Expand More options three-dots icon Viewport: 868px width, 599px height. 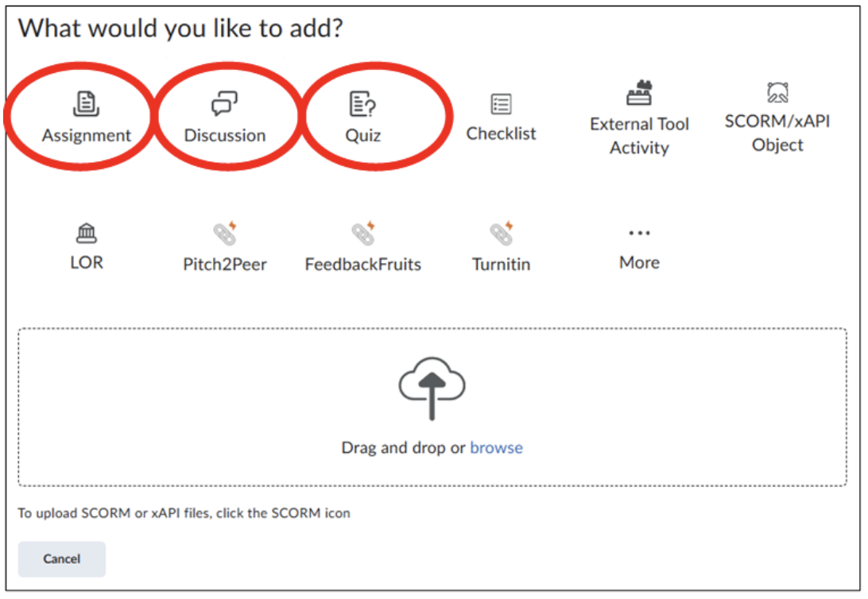pos(639,233)
